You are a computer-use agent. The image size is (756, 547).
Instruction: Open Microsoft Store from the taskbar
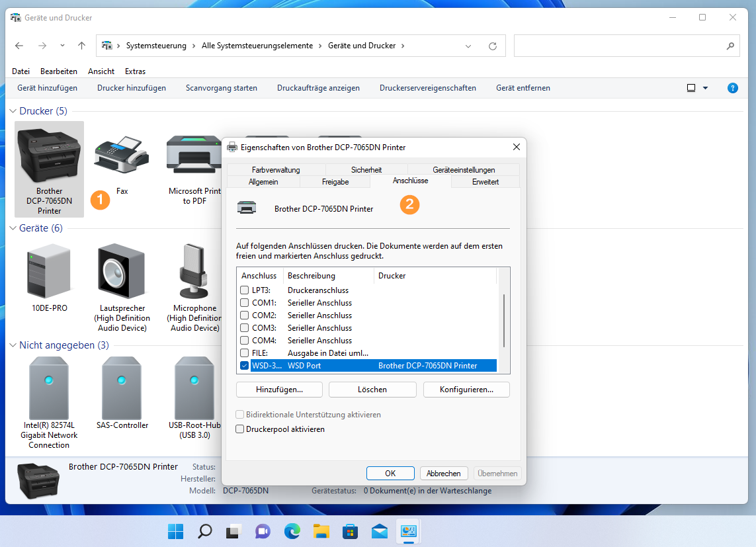pyautogui.click(x=350, y=532)
